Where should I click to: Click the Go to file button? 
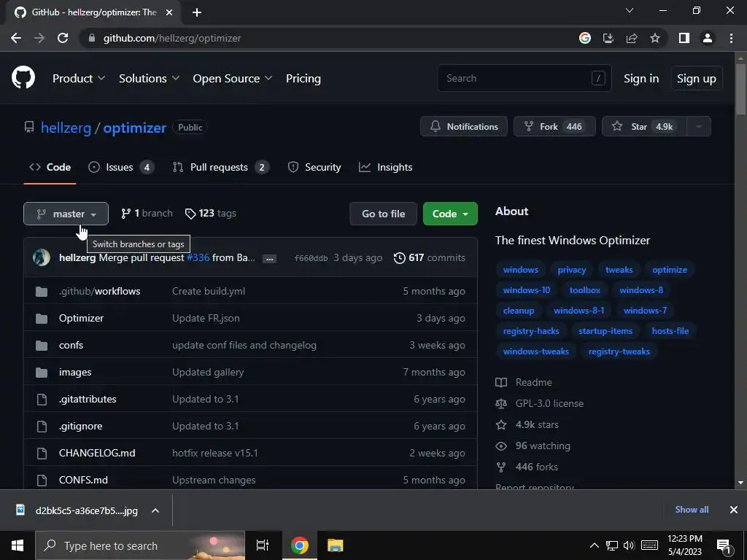[384, 214]
